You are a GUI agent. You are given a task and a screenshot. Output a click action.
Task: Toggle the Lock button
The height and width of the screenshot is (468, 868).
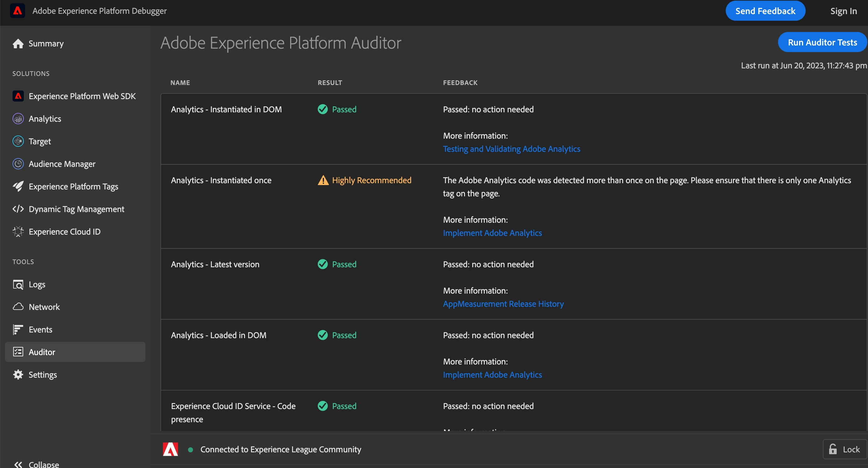[x=845, y=449]
